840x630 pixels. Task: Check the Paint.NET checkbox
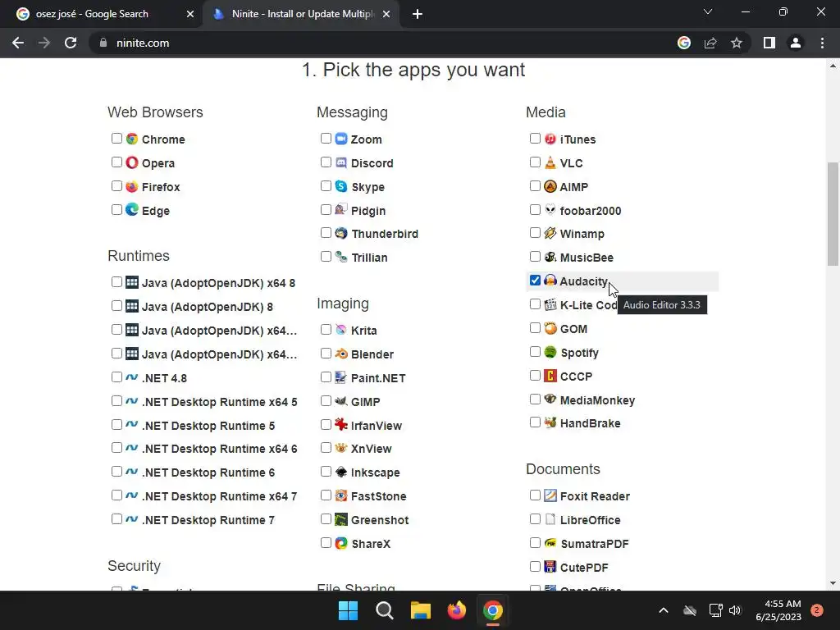[x=326, y=377]
